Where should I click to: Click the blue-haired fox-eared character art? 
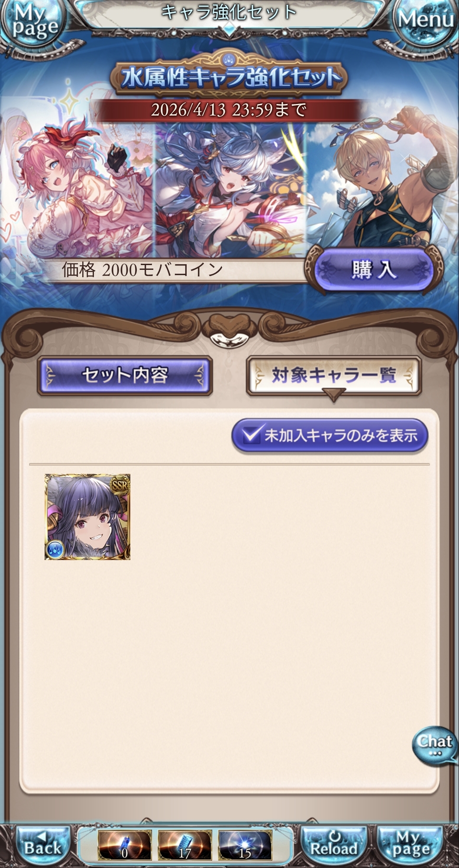pyautogui.click(x=230, y=186)
